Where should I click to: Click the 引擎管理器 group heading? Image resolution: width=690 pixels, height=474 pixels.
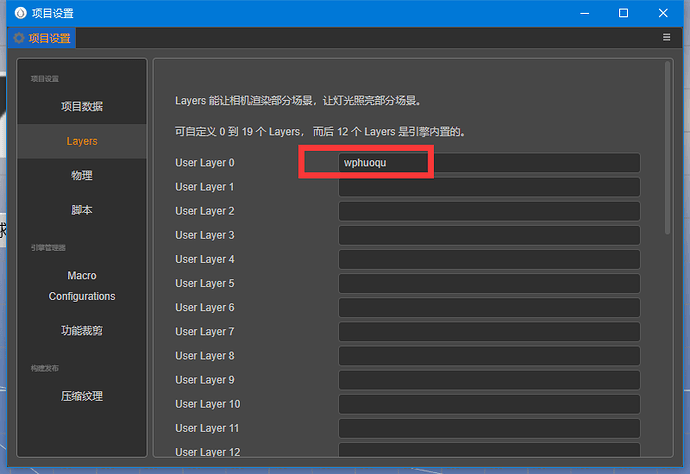(48, 248)
